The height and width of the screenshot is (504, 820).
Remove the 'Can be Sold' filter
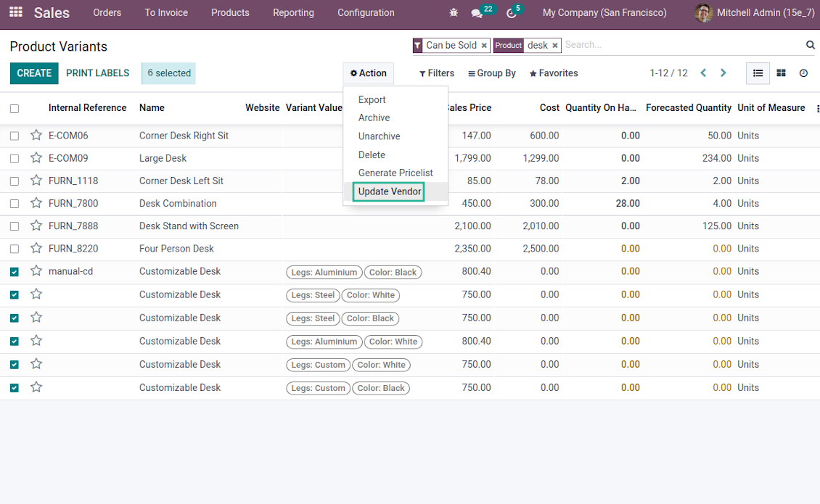tap(484, 46)
